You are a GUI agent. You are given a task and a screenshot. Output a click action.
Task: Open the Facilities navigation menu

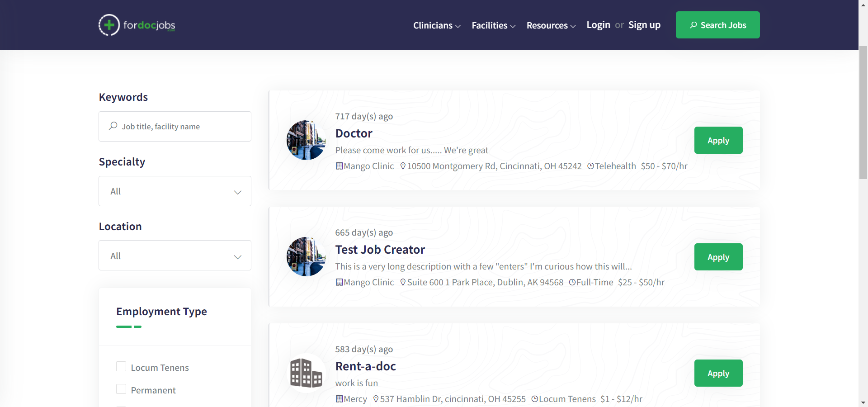click(493, 25)
